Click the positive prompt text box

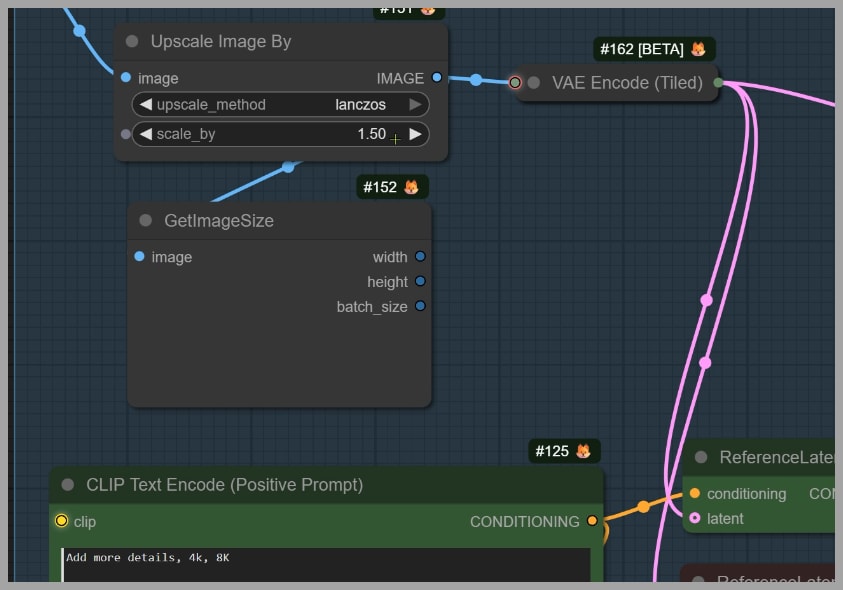pos(325,563)
